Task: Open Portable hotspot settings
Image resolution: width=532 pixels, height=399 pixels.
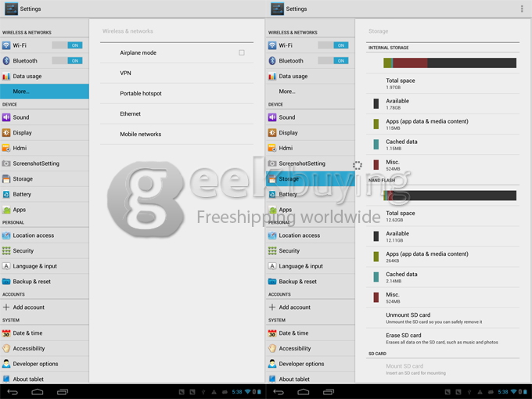Action: click(177, 93)
